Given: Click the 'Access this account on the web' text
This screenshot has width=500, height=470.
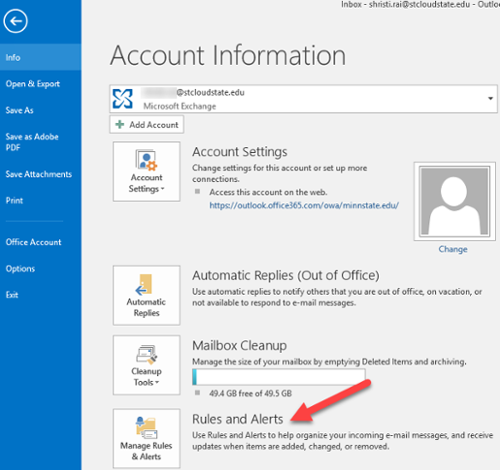Looking at the screenshot, I should tap(268, 192).
